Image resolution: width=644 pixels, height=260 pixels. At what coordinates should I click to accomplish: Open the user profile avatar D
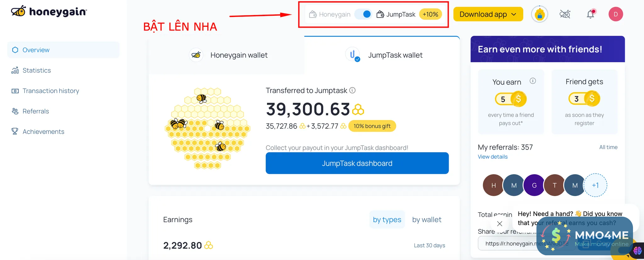pos(615,14)
